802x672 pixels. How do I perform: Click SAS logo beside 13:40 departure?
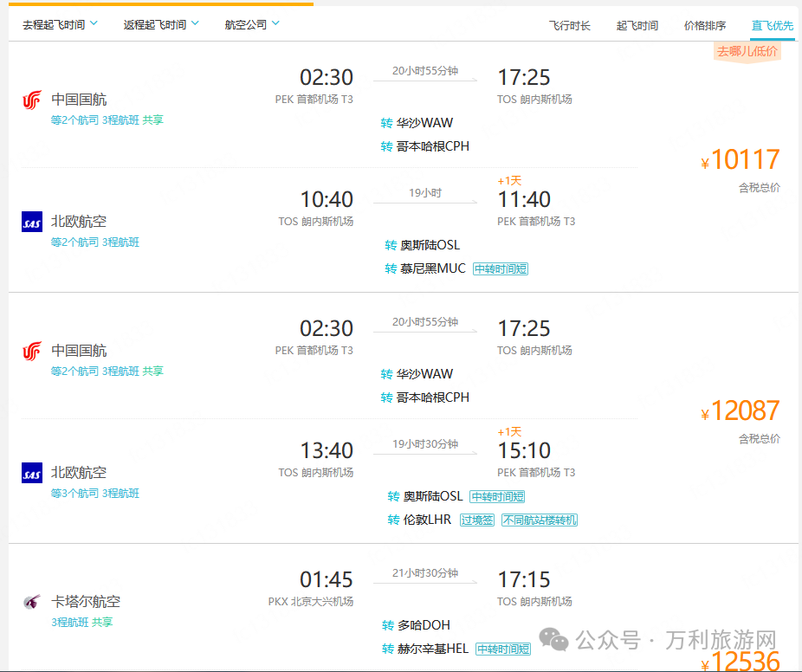(x=32, y=473)
